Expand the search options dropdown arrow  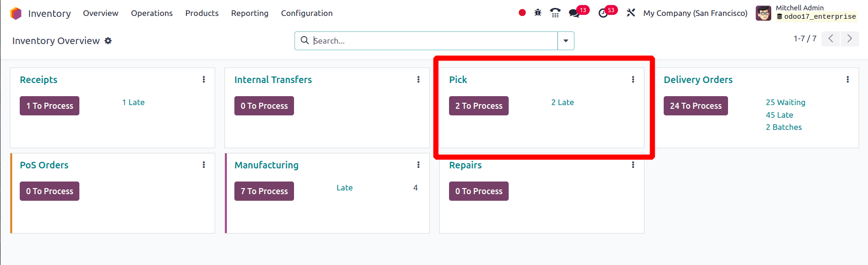566,41
